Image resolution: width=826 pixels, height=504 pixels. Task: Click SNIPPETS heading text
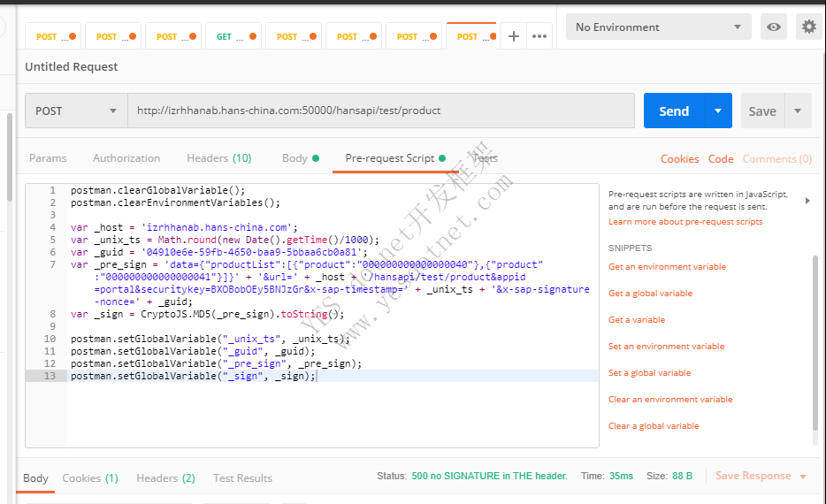[x=630, y=248]
